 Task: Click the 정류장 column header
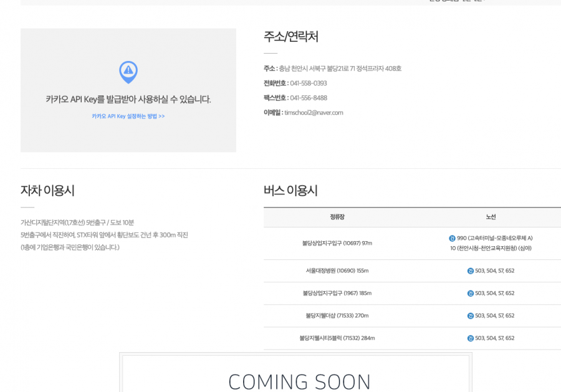[x=337, y=217]
